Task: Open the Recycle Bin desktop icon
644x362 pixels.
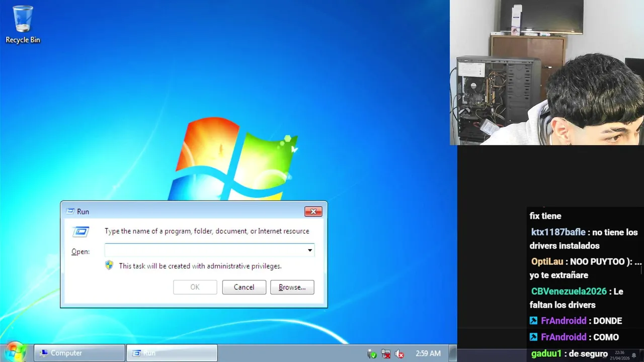Action: pyautogui.click(x=23, y=24)
